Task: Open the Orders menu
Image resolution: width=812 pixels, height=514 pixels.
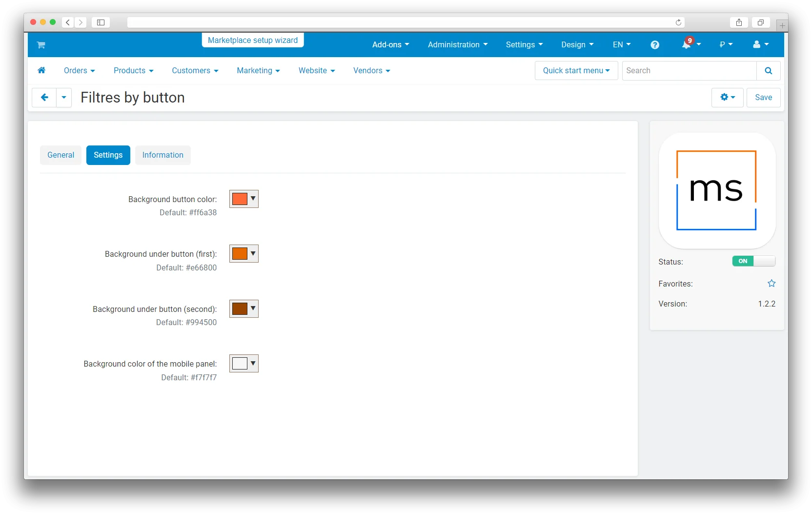Action: pos(79,71)
